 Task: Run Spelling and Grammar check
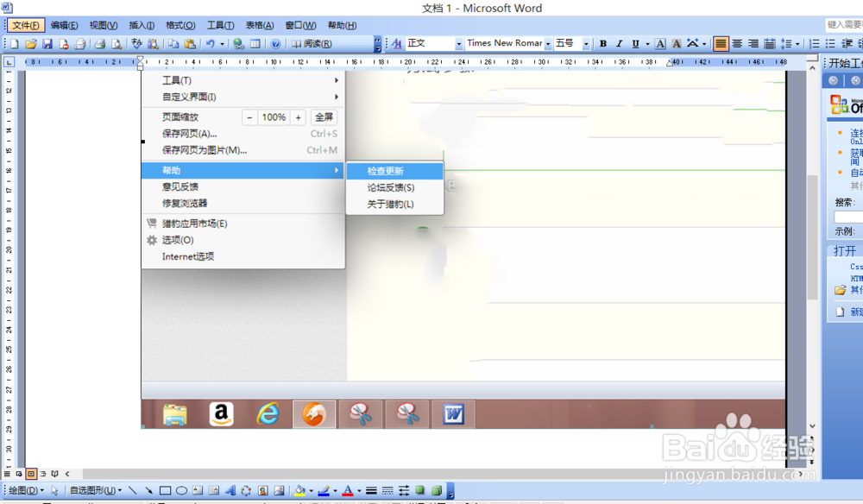point(136,44)
